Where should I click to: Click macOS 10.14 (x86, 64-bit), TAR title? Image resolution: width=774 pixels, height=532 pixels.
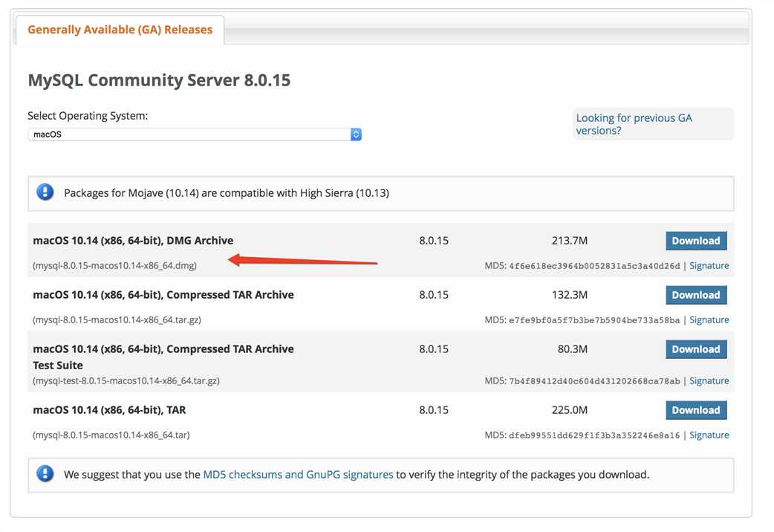(110, 410)
